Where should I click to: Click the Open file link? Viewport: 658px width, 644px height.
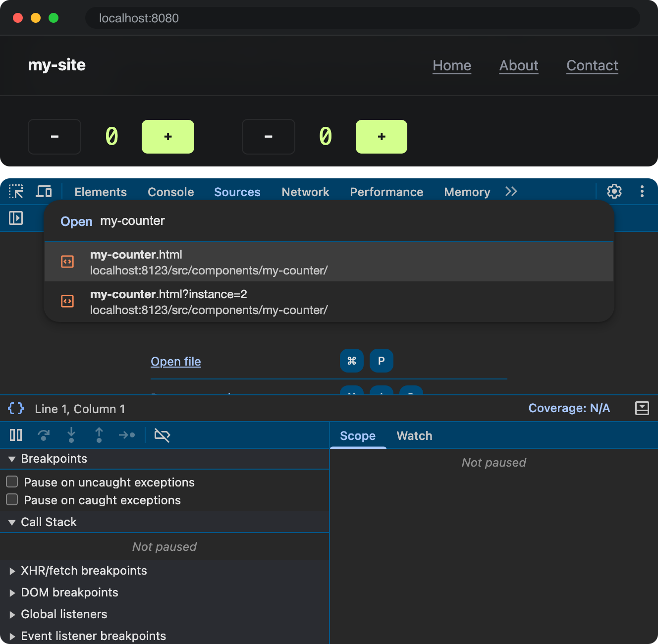(176, 362)
